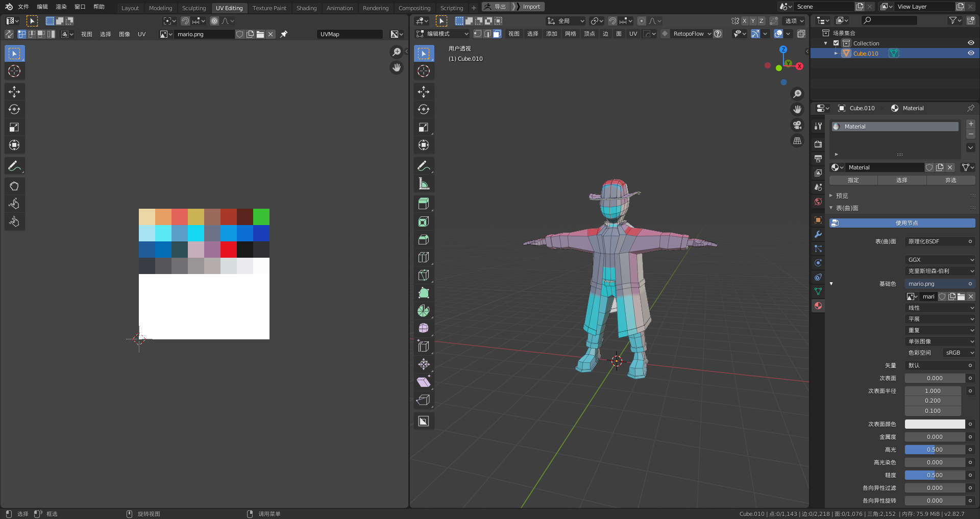Open the Modifier properties wrench tab
The image size is (980, 519).
click(818, 234)
